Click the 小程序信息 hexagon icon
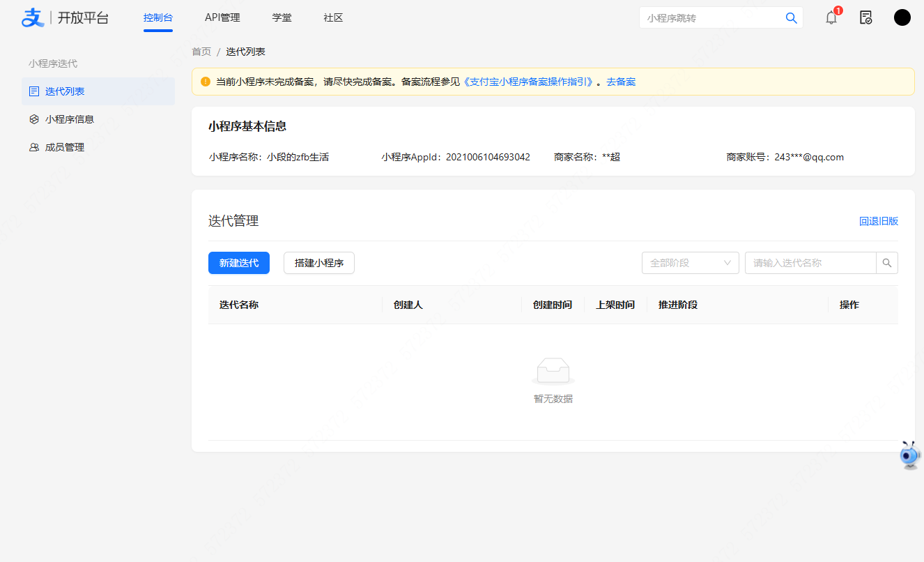The height and width of the screenshot is (562, 924). click(x=33, y=119)
